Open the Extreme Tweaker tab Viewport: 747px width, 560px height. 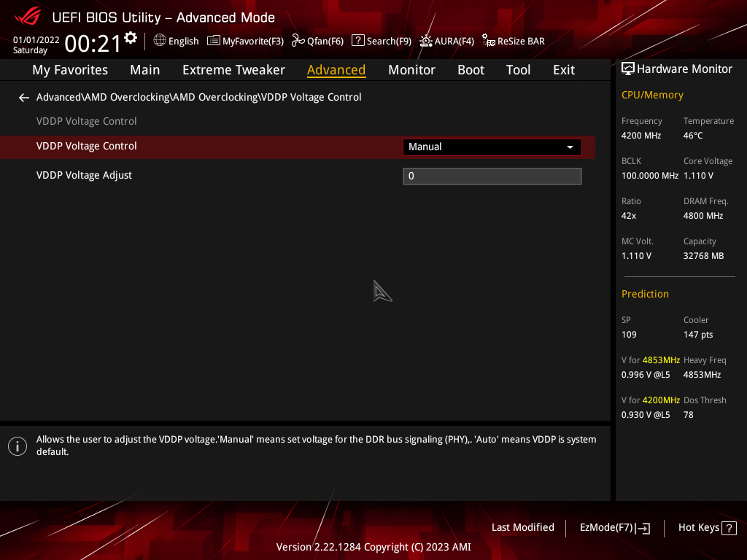click(x=233, y=70)
